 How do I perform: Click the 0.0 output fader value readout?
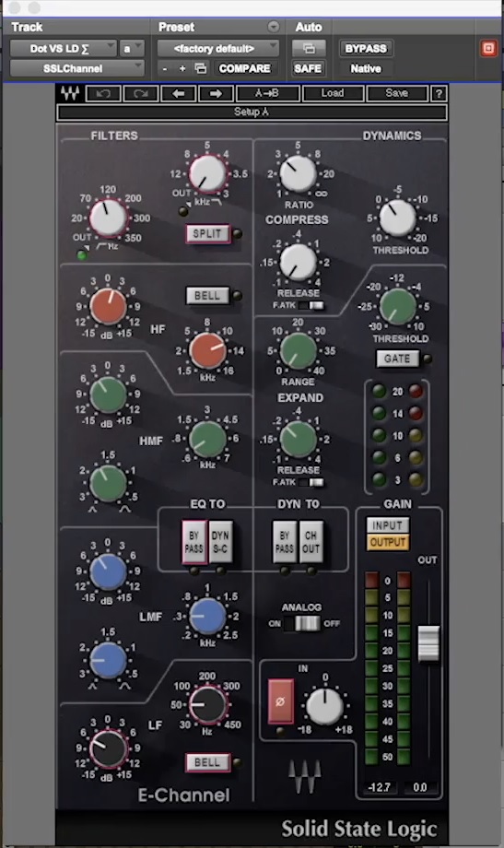(x=419, y=787)
